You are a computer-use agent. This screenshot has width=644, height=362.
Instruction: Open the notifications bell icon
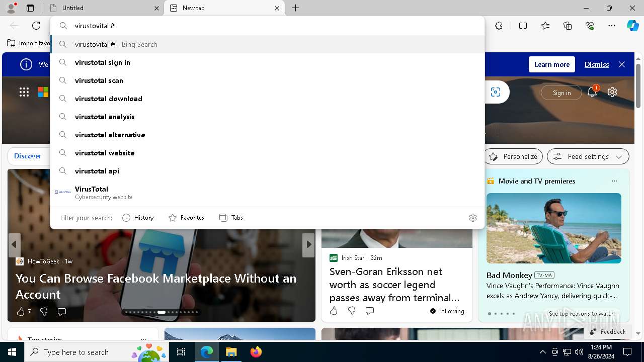click(x=592, y=92)
